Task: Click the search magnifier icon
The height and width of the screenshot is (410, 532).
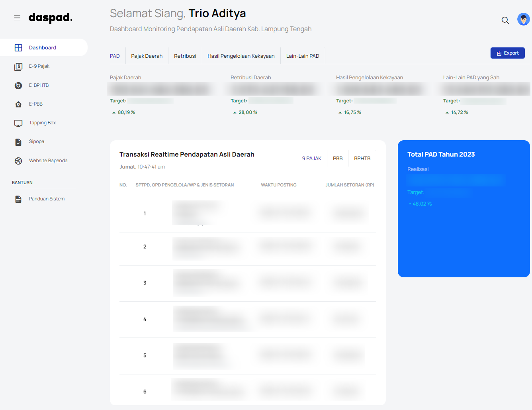Action: click(x=505, y=20)
